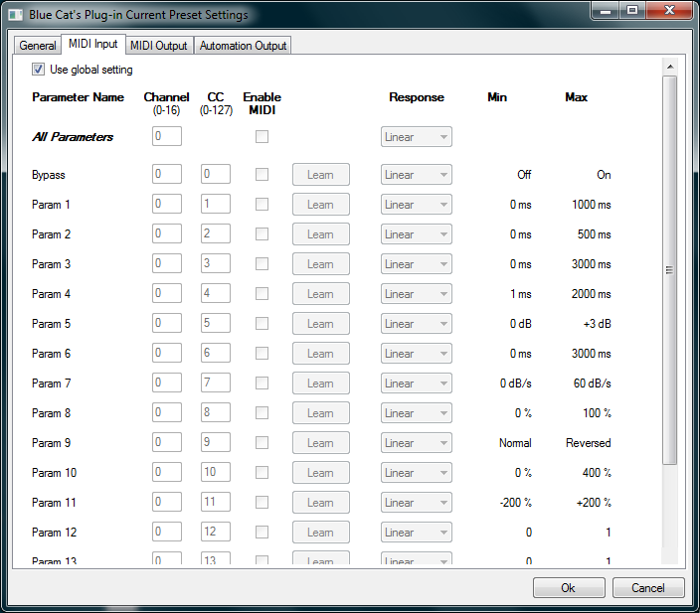Click the Blue Cat title bar icon
This screenshot has height=613, width=700.
pyautogui.click(x=15, y=15)
